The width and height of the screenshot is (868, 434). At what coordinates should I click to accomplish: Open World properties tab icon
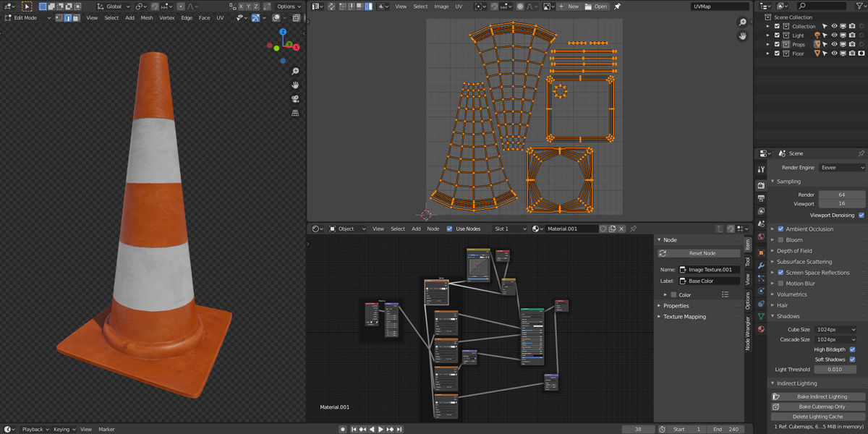[x=761, y=237]
